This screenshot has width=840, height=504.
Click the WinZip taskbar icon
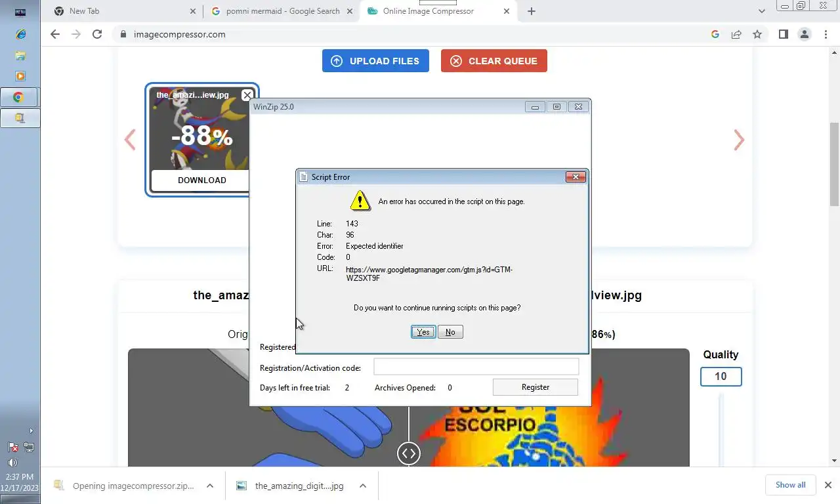[20, 118]
